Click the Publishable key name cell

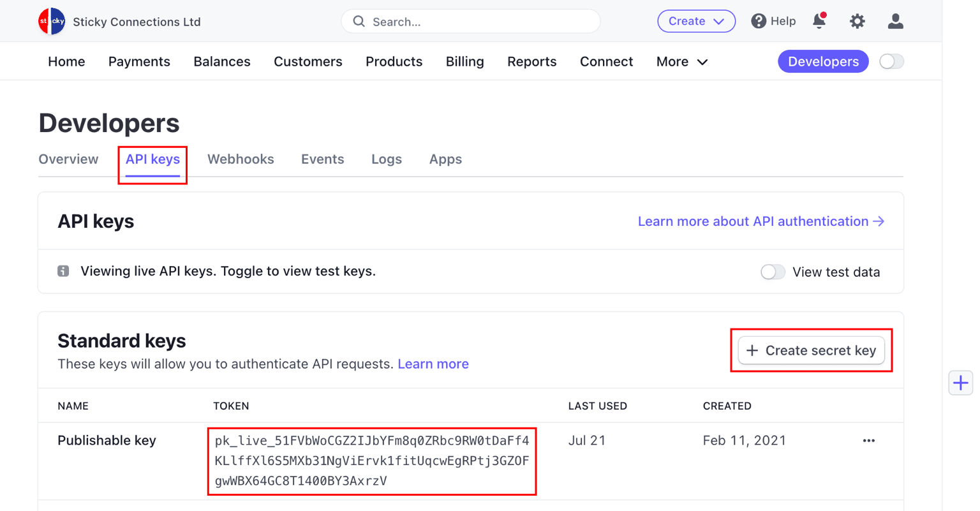[107, 441]
